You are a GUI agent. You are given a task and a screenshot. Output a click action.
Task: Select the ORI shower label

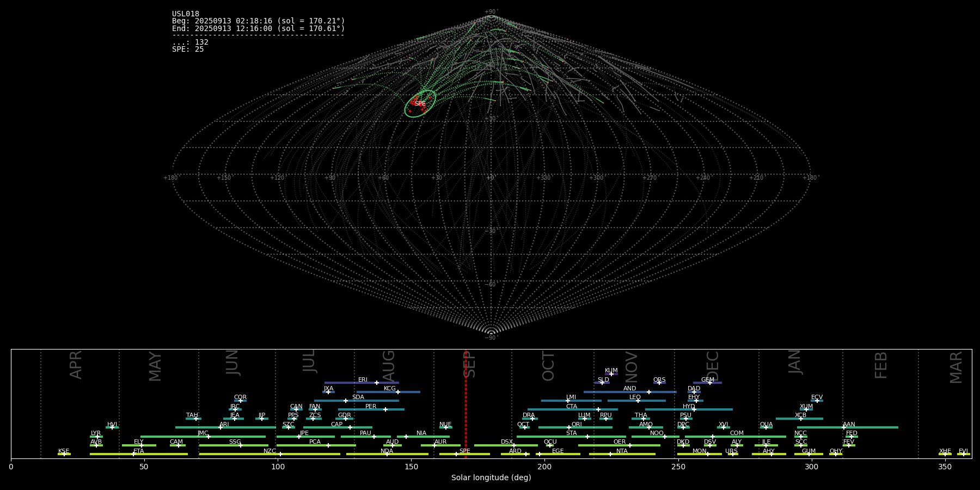point(577,425)
